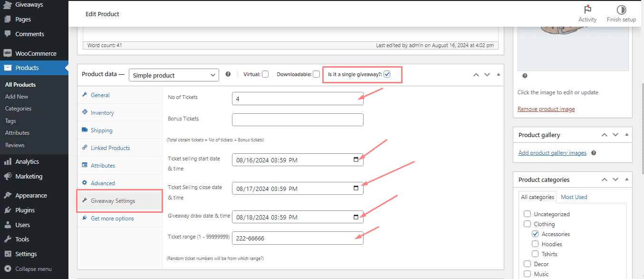Move Product data panel down
Screen dimensions: 644x279
coord(487,75)
